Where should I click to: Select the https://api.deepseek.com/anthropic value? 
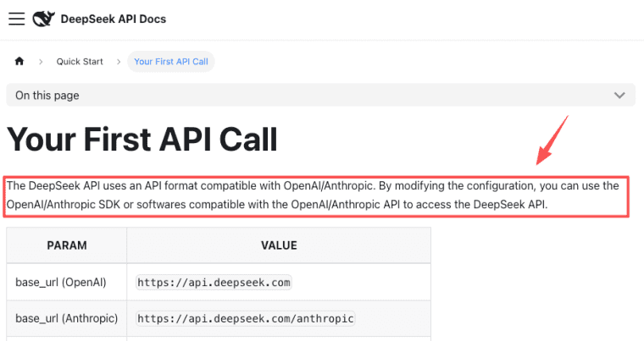(246, 318)
